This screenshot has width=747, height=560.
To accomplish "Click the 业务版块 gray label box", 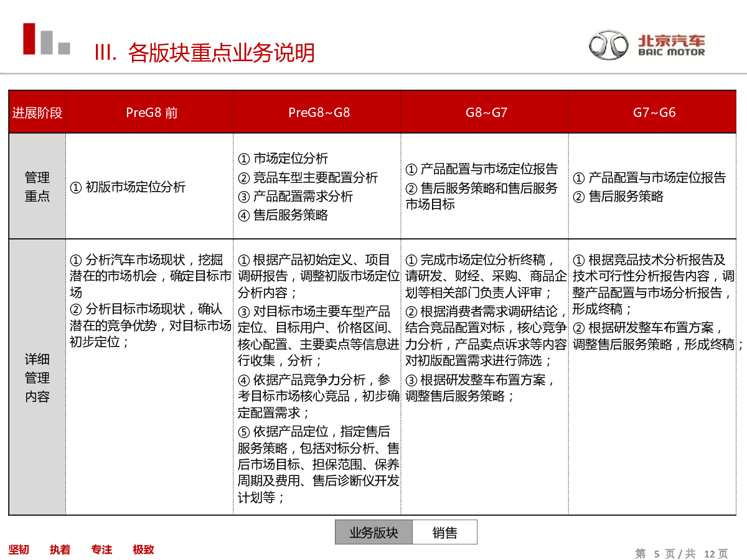I will 374,533.
